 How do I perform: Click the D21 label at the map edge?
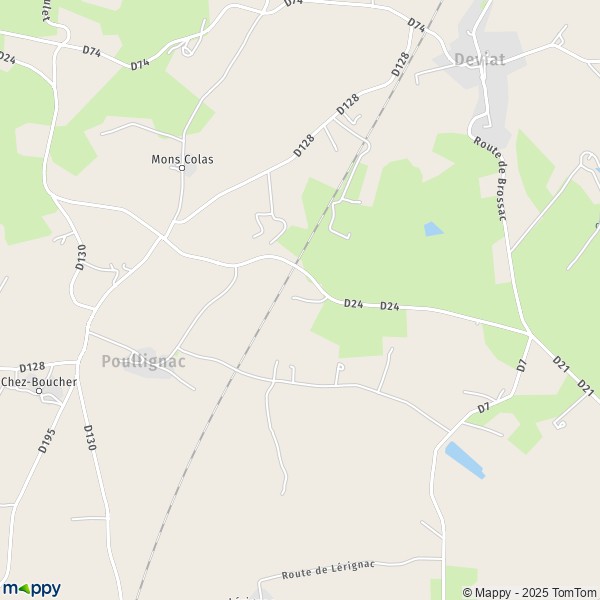586,388
